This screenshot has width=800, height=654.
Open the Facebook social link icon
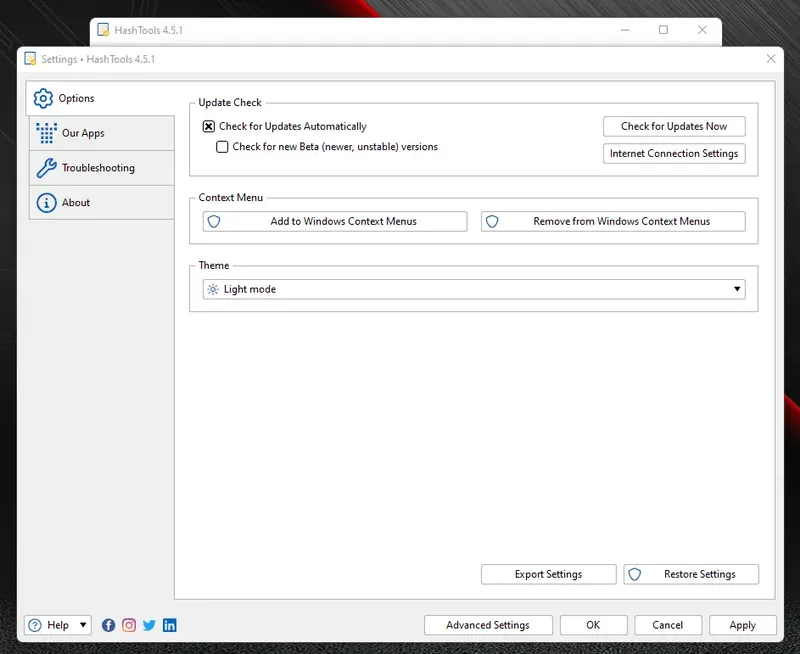[x=108, y=625]
